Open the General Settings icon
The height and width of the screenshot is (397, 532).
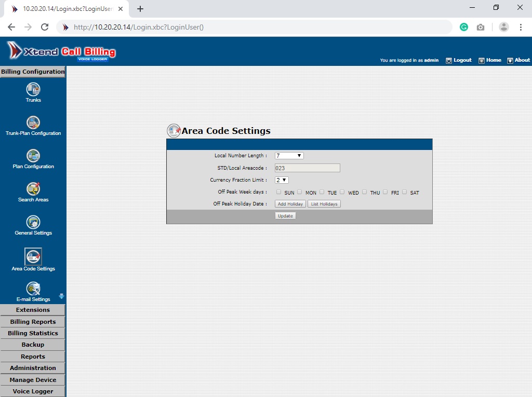coord(33,223)
